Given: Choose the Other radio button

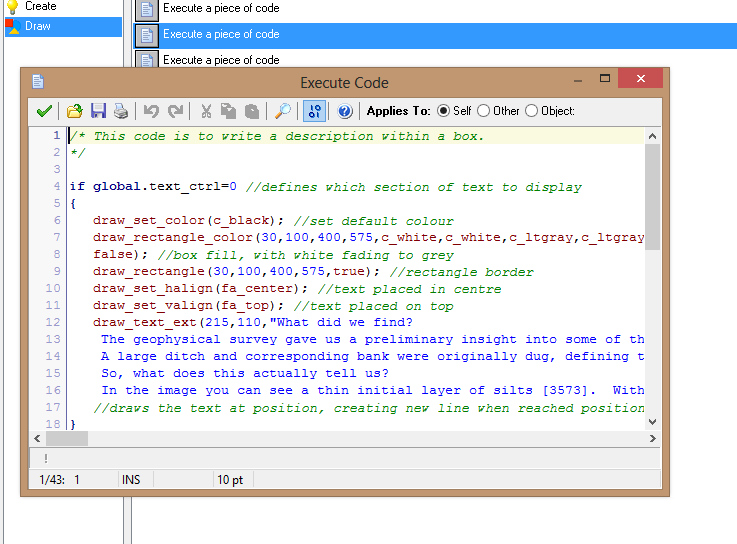Looking at the screenshot, I should click(484, 111).
